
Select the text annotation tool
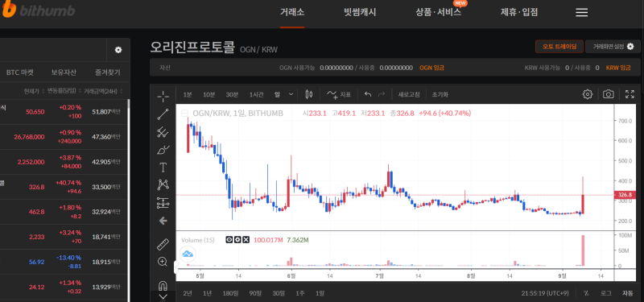pyautogui.click(x=163, y=168)
